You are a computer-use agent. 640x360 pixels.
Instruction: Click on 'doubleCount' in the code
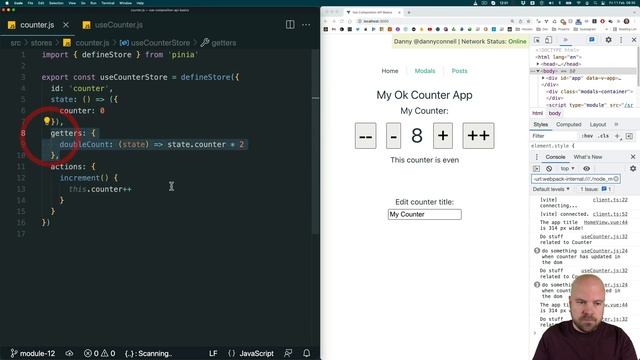[85, 144]
